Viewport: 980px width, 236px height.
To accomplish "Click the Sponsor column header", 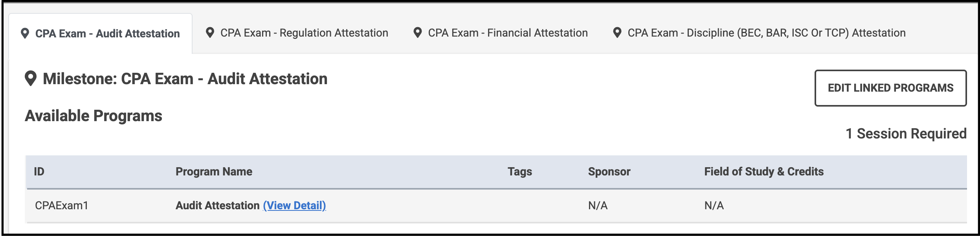I will pyautogui.click(x=609, y=172).
